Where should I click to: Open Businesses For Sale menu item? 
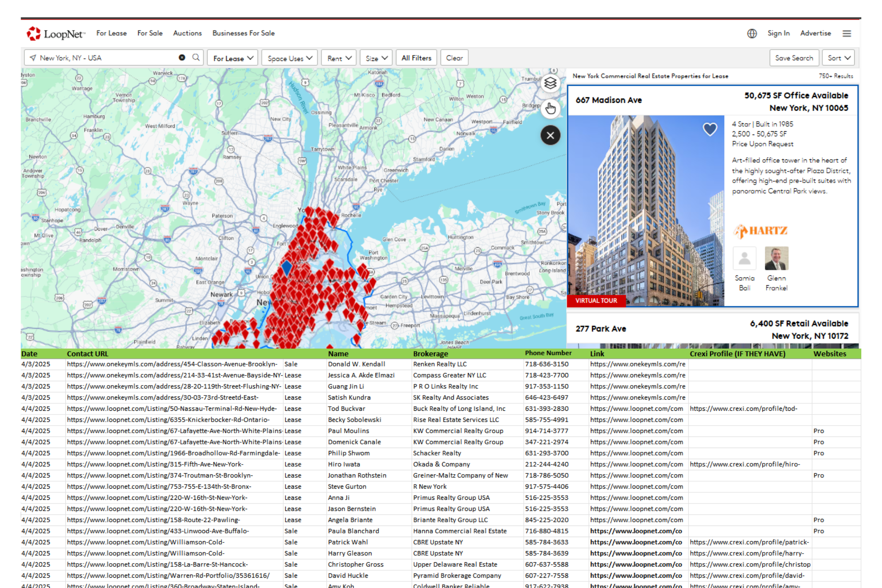[x=243, y=33]
